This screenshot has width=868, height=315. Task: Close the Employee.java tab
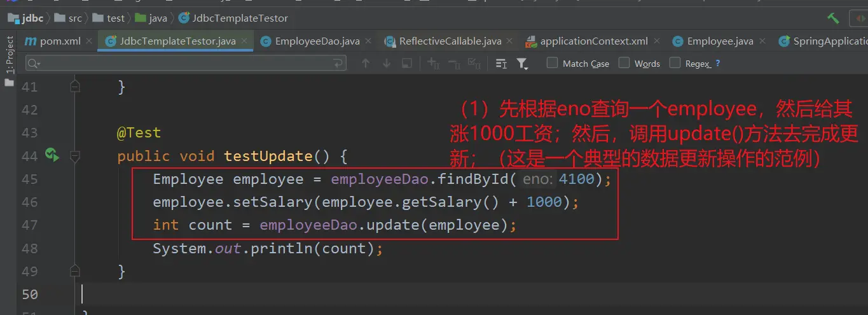pos(763,41)
